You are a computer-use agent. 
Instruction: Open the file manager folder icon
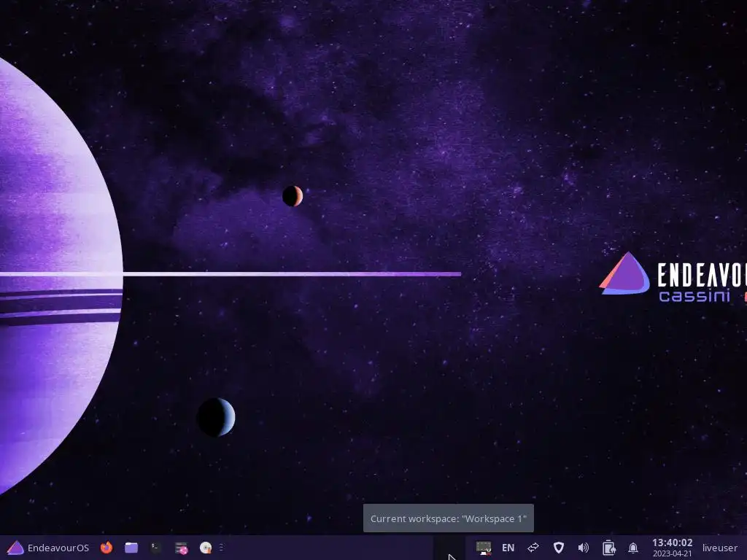(x=131, y=548)
